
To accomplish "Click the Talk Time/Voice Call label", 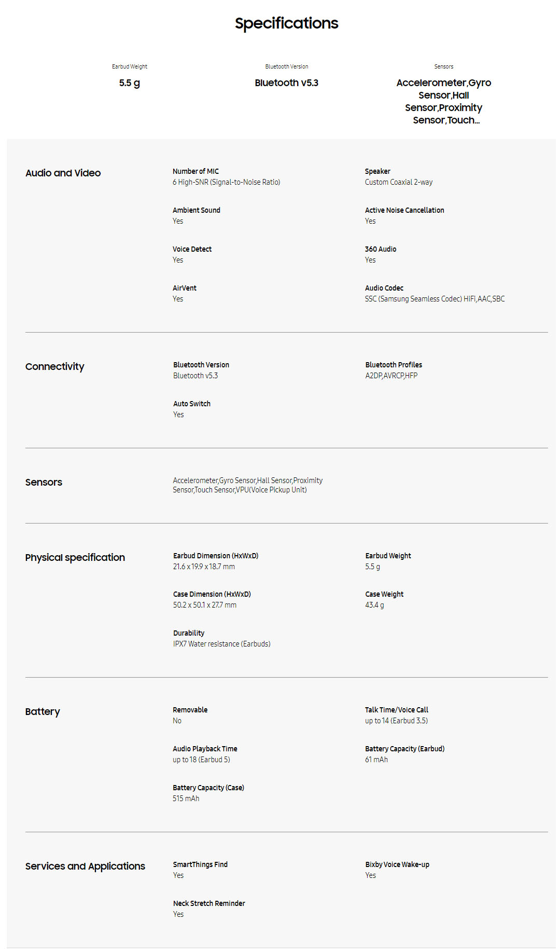I will [x=396, y=710].
